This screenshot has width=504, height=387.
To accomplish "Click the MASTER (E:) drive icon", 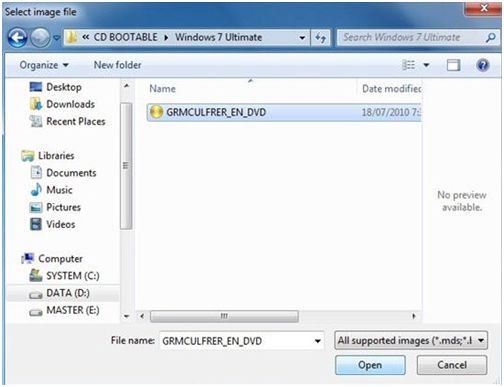I will [36, 312].
